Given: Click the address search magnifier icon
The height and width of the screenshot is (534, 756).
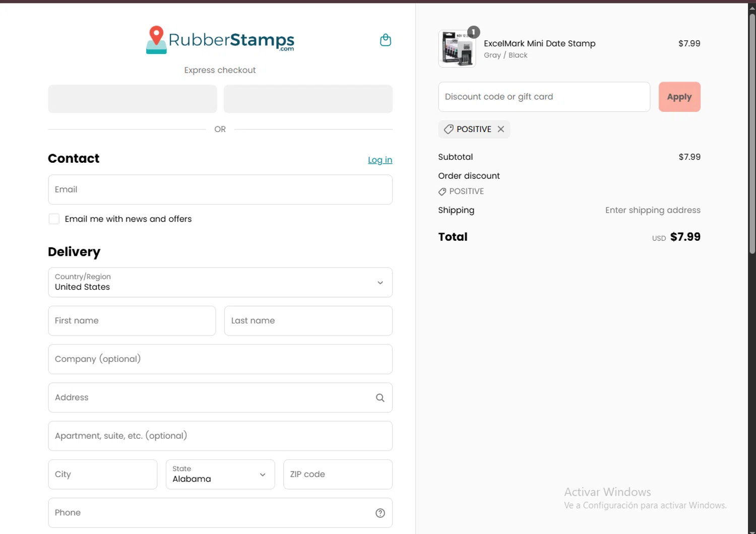Looking at the screenshot, I should point(380,397).
